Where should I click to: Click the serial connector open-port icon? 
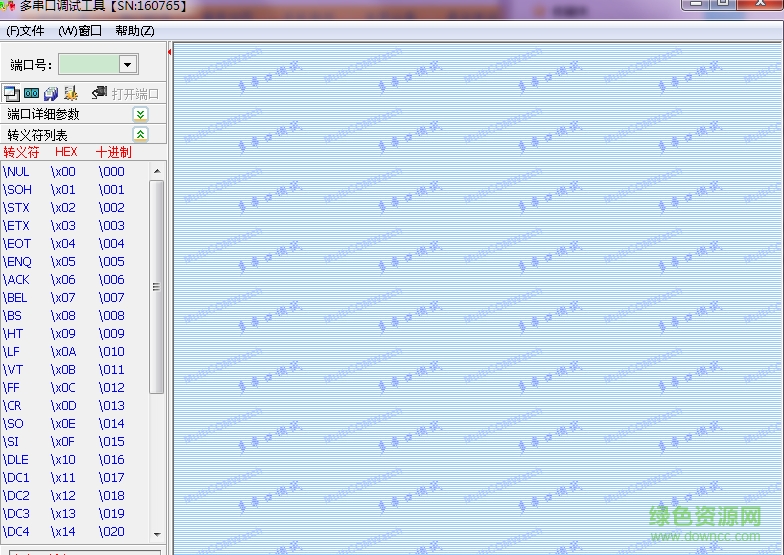99,92
